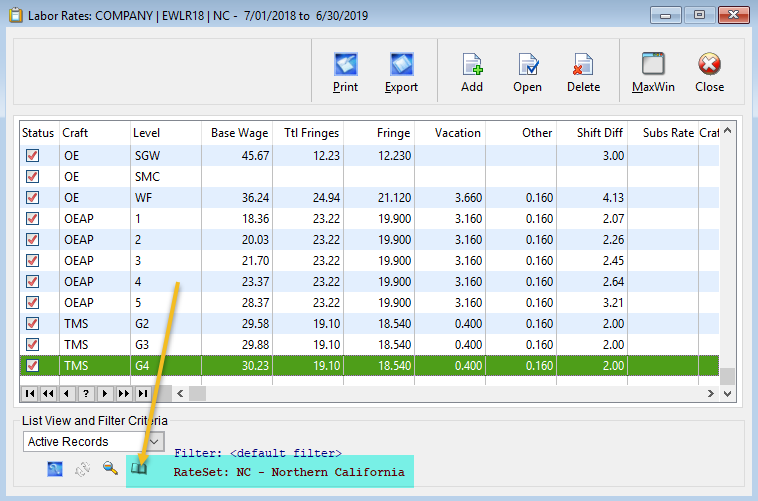The image size is (758, 501).
Task: Click the horizontal scrollbar left arrow
Action: 180,394
